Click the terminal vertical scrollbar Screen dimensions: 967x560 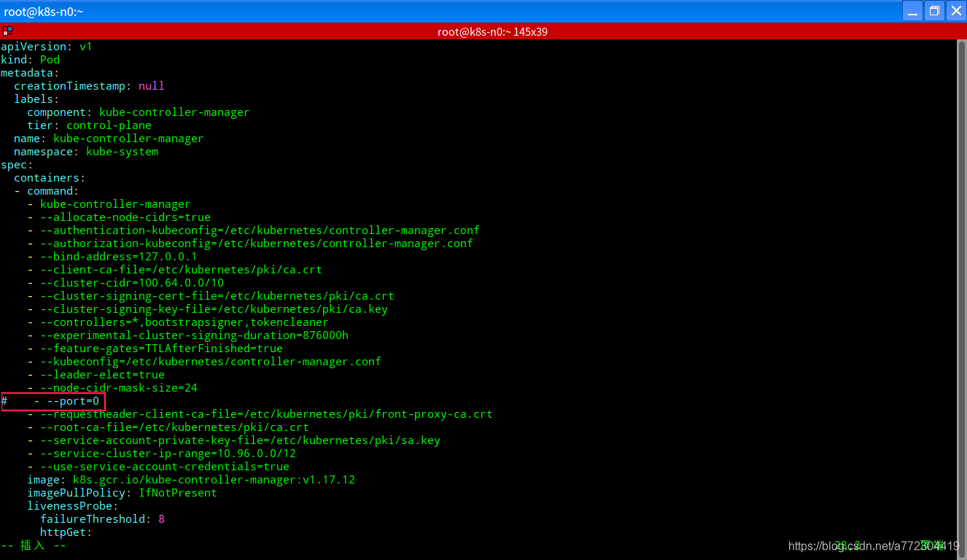(x=962, y=299)
